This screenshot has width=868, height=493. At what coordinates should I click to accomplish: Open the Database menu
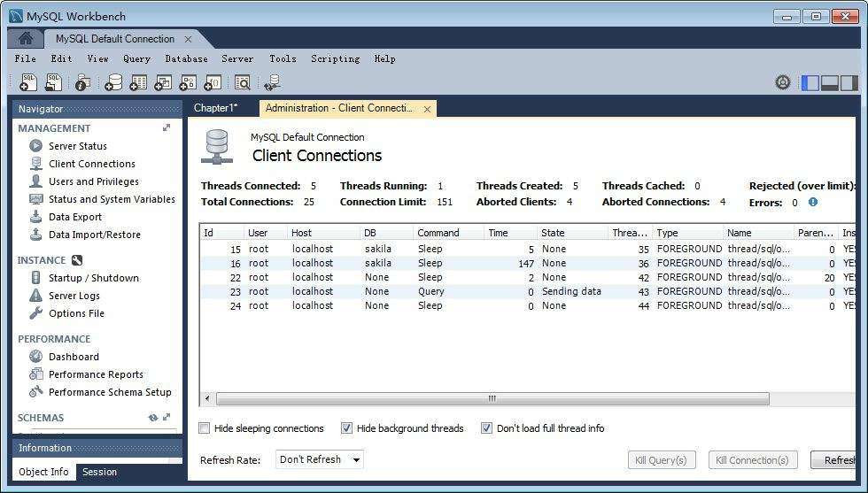[x=187, y=58]
